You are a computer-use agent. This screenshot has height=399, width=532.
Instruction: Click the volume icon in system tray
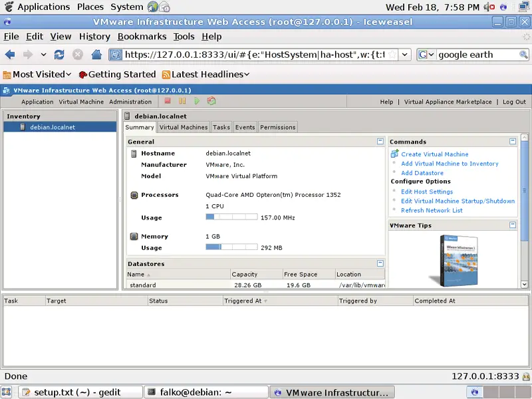489,7
